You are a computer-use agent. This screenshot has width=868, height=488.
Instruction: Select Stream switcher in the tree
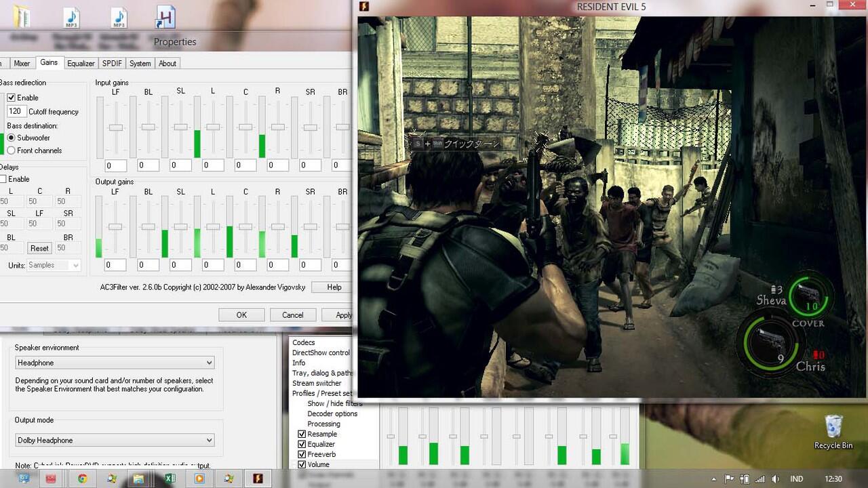(317, 383)
